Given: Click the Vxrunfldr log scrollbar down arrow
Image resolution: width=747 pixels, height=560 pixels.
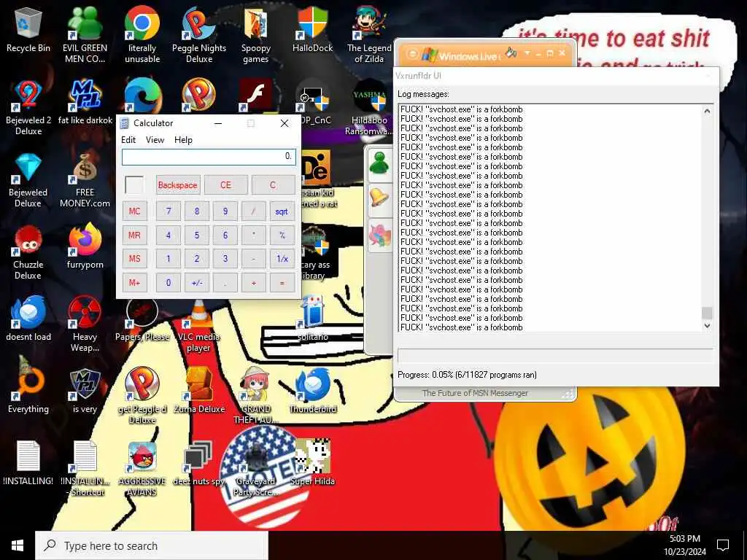Looking at the screenshot, I should pos(707,326).
